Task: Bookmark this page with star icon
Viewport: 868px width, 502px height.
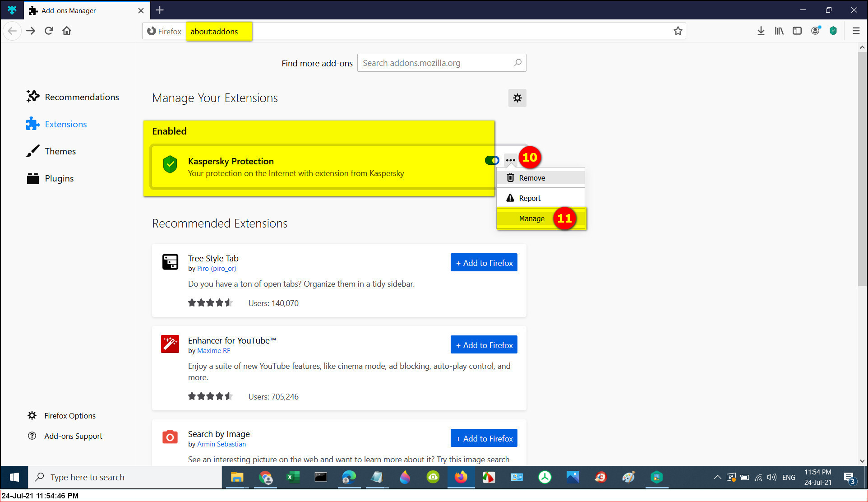Action: pyautogui.click(x=678, y=31)
